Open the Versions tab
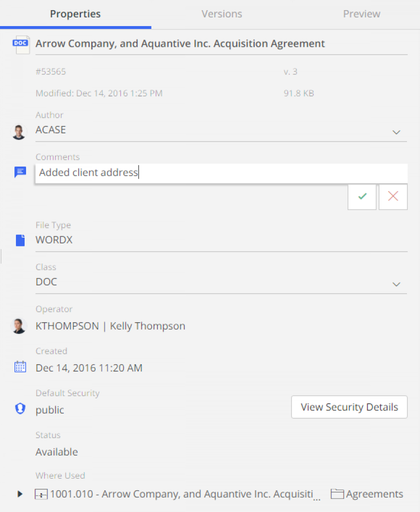The width and height of the screenshot is (420, 512). coord(222,14)
